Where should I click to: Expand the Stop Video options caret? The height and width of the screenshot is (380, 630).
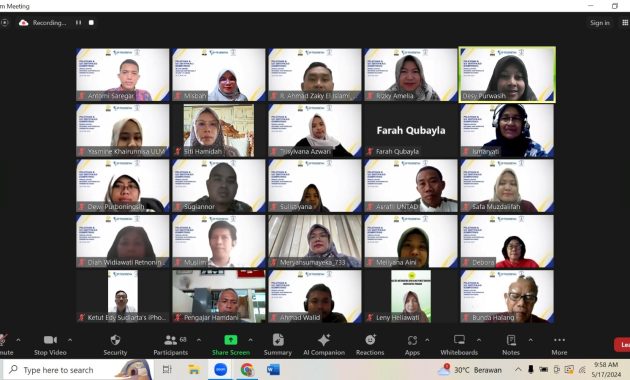[x=70, y=340]
